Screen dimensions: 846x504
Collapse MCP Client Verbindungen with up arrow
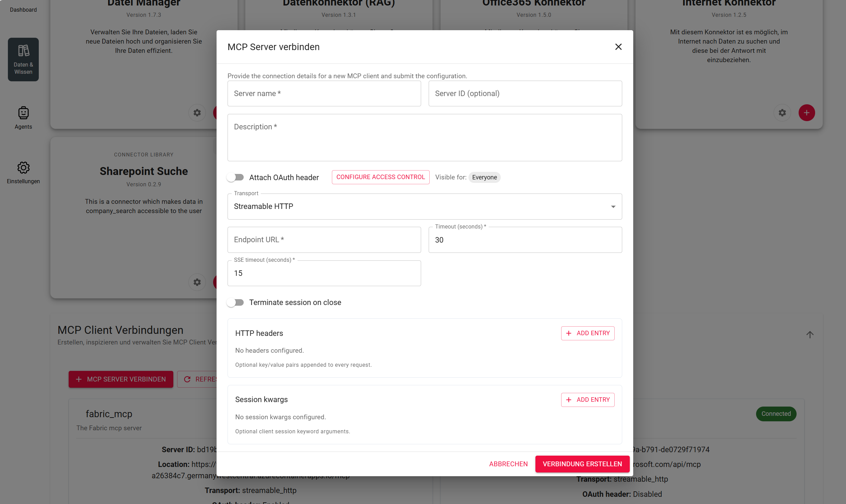click(x=810, y=335)
